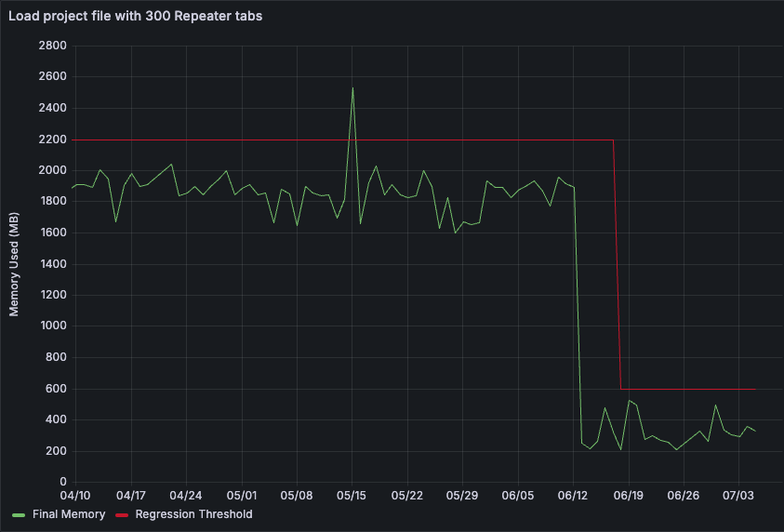Viewport: 784px width, 532px height.
Task: Click the 600 y-axis tick label
Action: (56, 389)
